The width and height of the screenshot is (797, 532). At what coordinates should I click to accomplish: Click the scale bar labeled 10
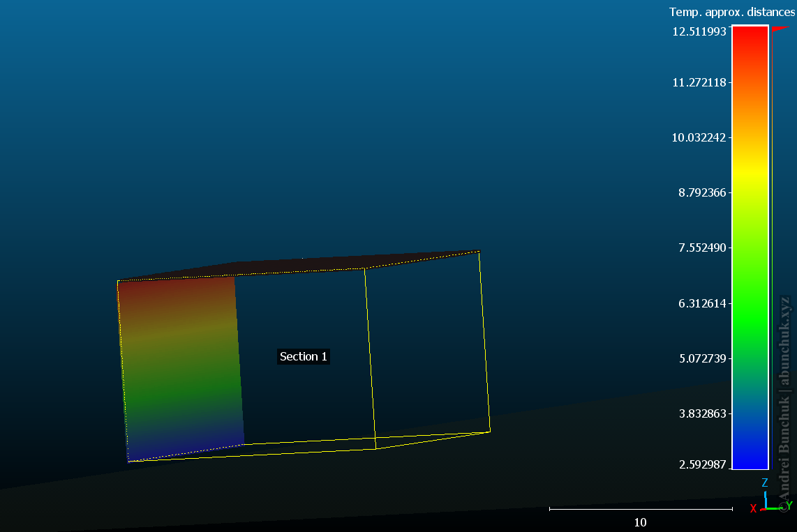pos(640,510)
